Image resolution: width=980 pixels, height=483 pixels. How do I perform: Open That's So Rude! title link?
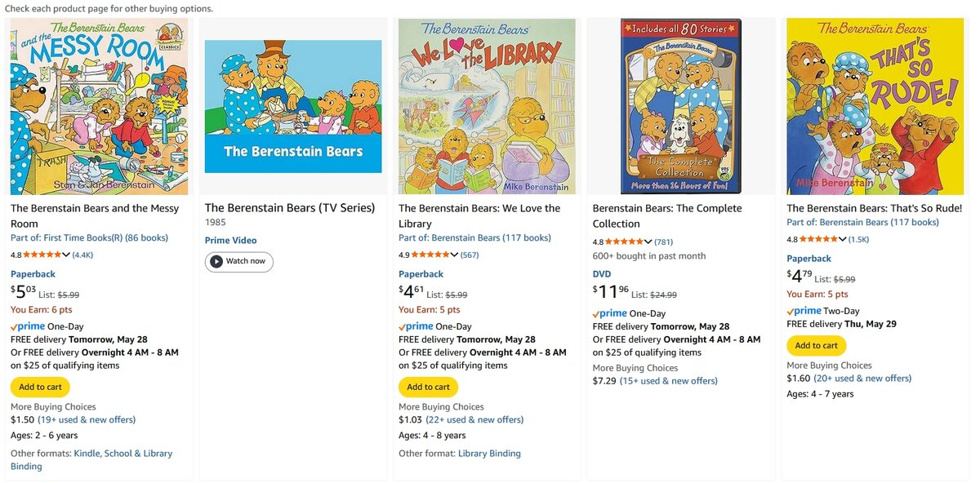874,208
